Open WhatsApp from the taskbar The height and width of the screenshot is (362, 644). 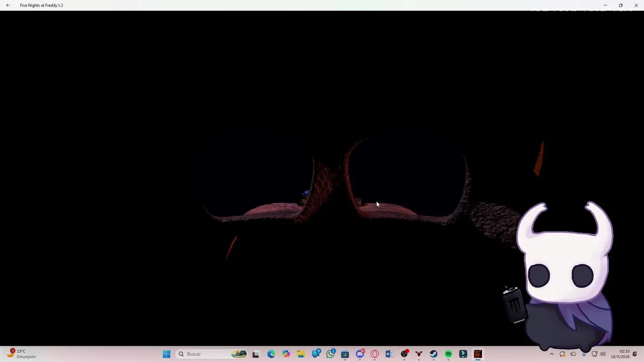331,354
